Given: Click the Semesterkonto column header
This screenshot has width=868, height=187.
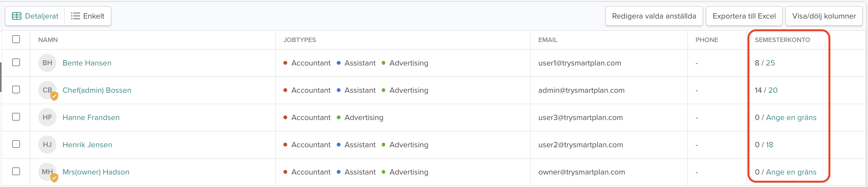Looking at the screenshot, I should pyautogui.click(x=782, y=40).
